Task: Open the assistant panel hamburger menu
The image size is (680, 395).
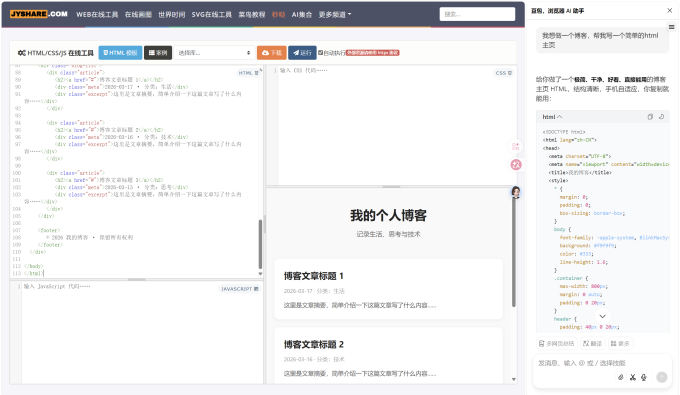Action: 671,27
